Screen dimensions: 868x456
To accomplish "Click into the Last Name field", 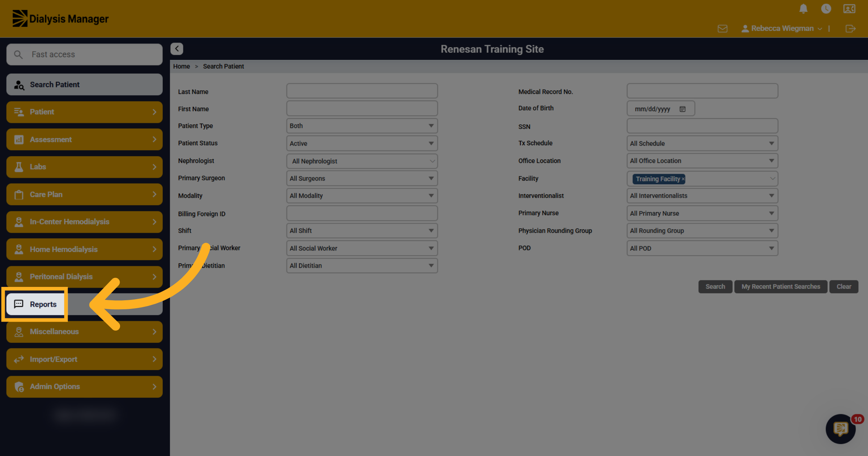I will (x=362, y=91).
